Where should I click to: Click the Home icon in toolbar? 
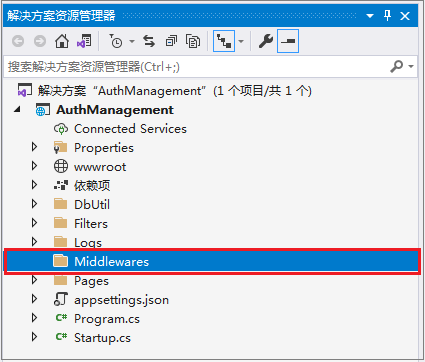pos(62,41)
